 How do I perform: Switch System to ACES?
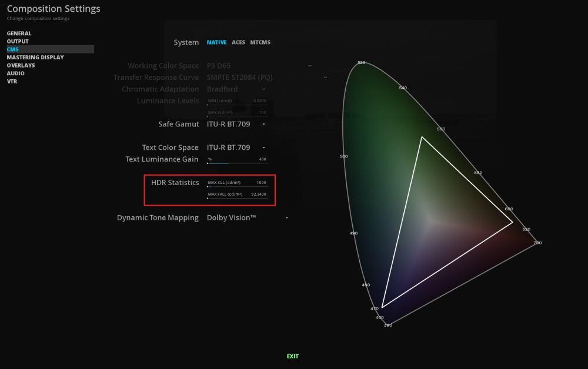coord(238,42)
